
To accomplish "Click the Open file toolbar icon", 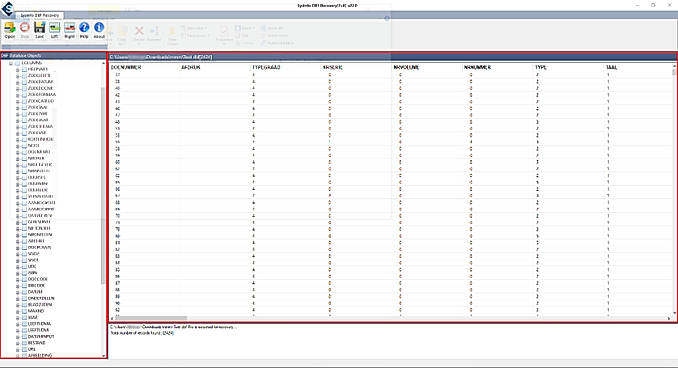I will pos(10,30).
